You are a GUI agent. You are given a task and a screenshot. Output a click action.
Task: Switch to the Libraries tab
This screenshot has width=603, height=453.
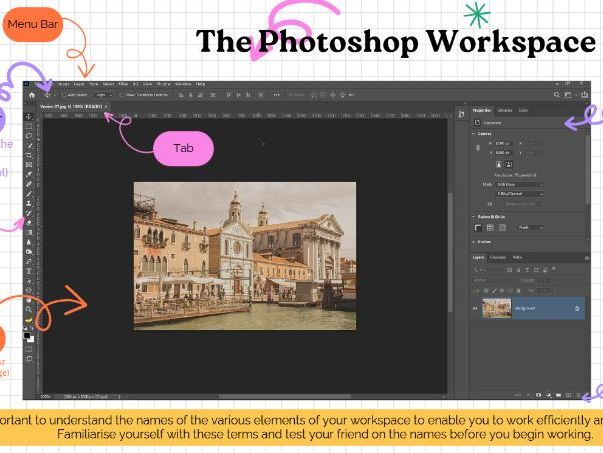[505, 110]
